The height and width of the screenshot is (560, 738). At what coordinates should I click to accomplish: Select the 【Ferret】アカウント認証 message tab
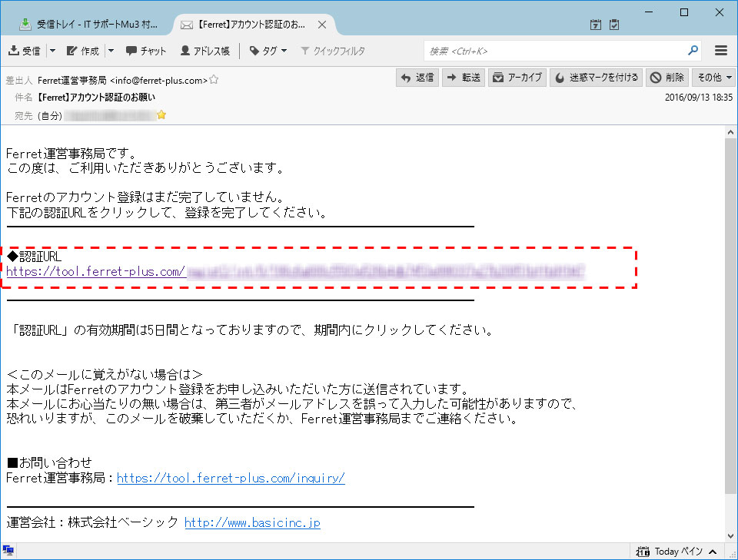(244, 25)
